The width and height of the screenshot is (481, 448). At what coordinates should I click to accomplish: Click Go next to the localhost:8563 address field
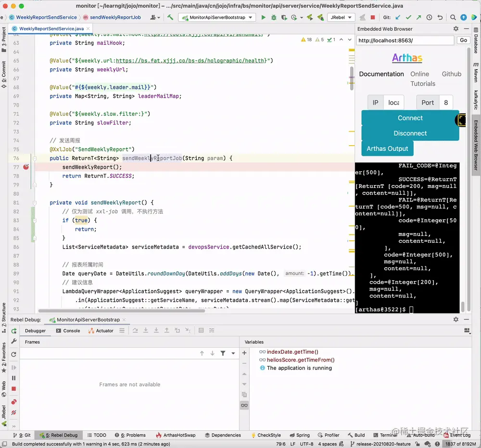point(462,40)
